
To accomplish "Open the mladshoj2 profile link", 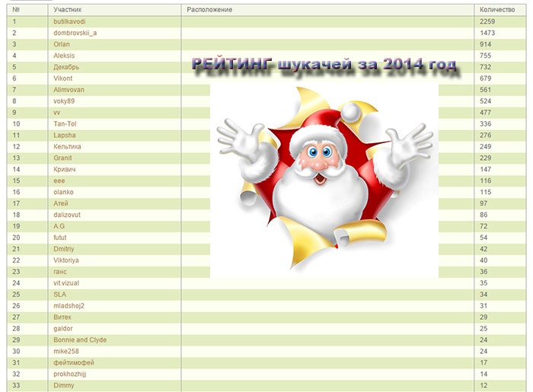I will click(69, 306).
